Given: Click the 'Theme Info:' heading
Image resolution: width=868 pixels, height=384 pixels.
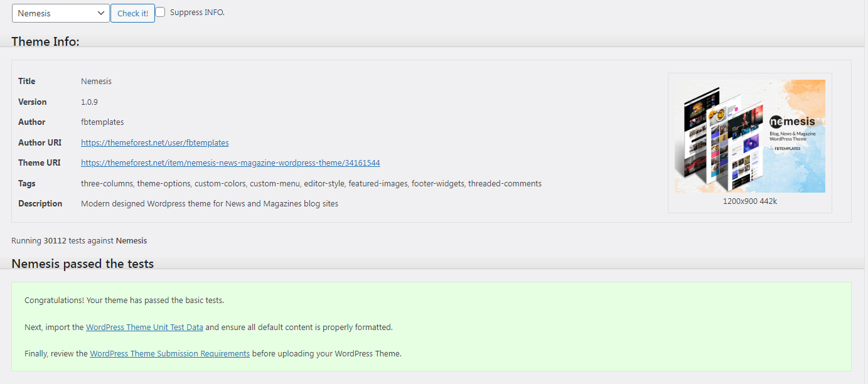Looking at the screenshot, I should pos(45,41).
